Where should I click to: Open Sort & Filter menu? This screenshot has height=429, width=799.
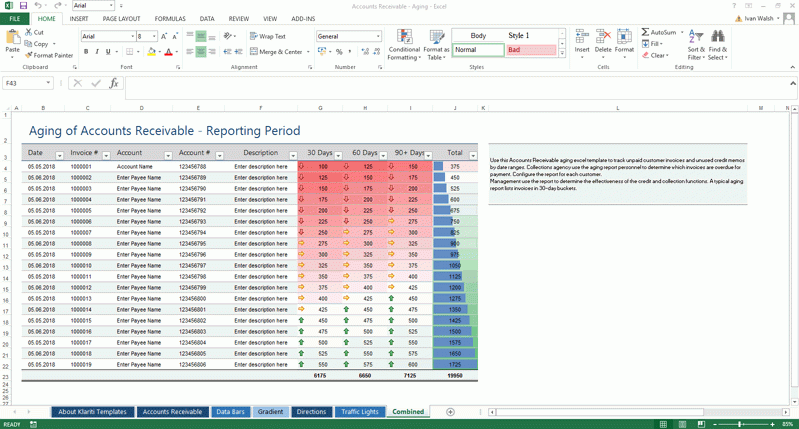coord(695,44)
